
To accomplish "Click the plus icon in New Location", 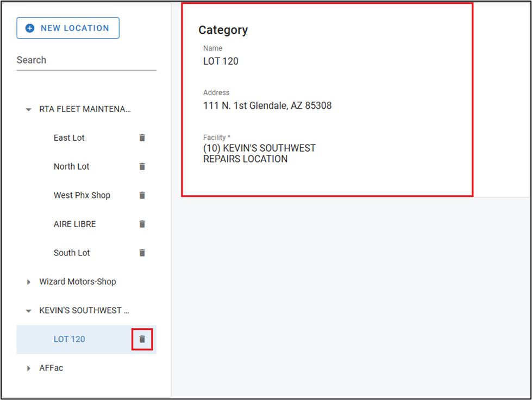I will tap(30, 28).
